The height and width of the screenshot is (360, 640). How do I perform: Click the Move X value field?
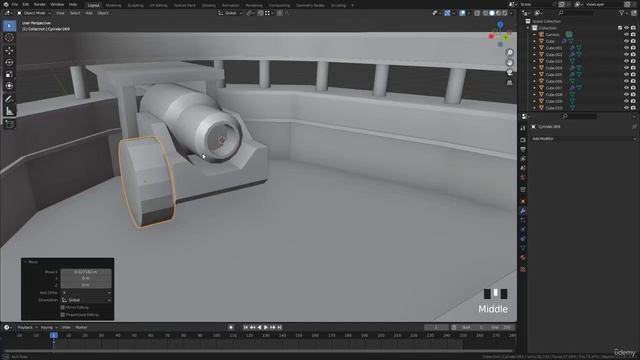pos(86,272)
